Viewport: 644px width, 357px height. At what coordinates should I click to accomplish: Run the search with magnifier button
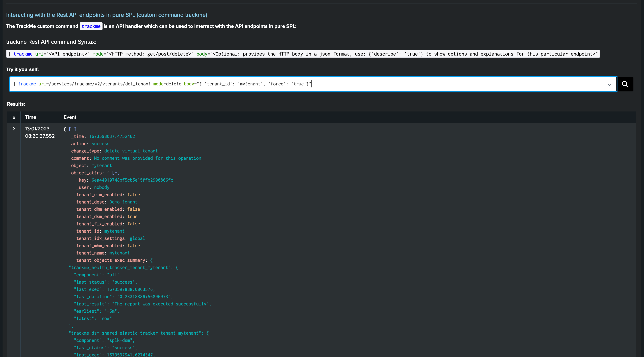click(x=625, y=84)
